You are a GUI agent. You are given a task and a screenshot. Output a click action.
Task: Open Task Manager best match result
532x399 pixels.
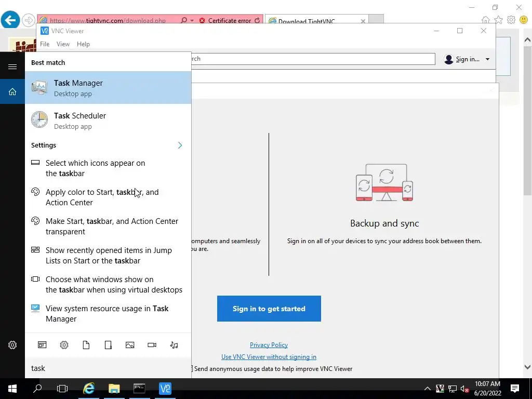[x=108, y=87]
